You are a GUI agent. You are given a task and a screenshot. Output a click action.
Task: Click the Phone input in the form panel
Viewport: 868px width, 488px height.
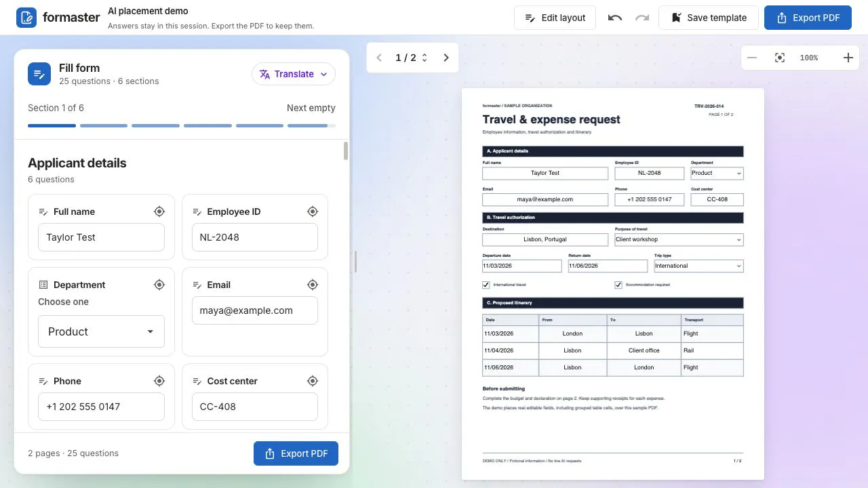tap(101, 407)
